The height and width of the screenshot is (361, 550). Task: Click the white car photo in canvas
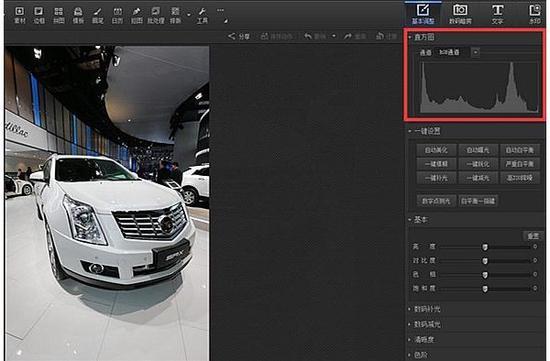[107, 203]
